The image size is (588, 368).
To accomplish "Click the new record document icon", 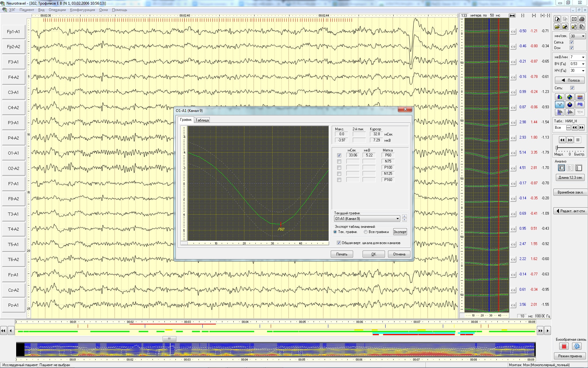I will (557, 19).
